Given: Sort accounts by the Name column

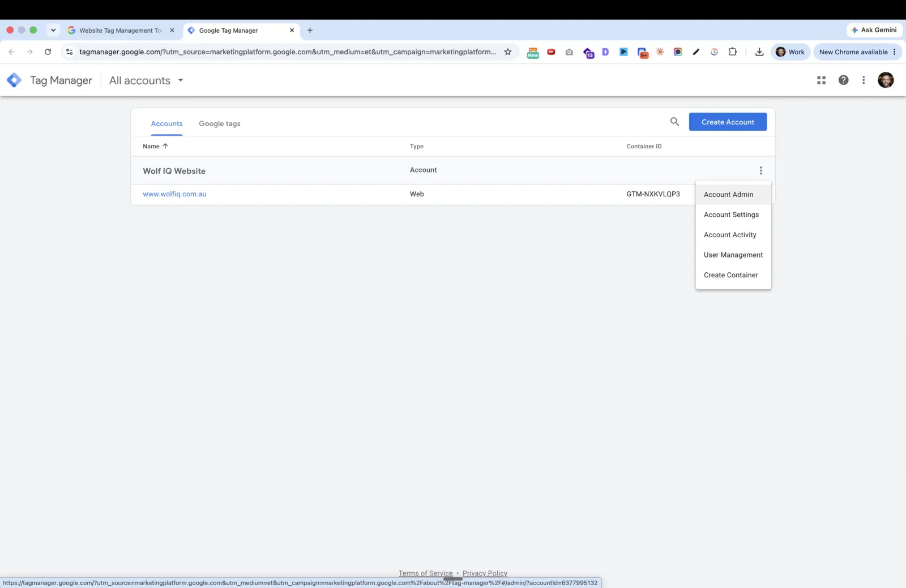Looking at the screenshot, I should (x=155, y=147).
